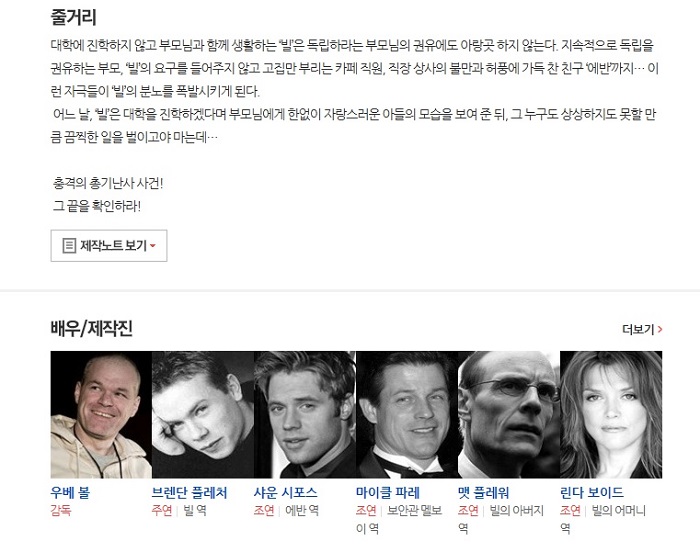Click the 감독 role label under 우베 볼
This screenshot has width=700, height=552.
tap(61, 510)
